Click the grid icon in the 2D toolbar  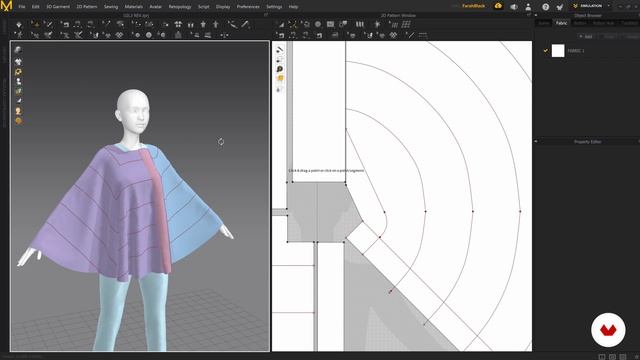[x=406, y=24]
